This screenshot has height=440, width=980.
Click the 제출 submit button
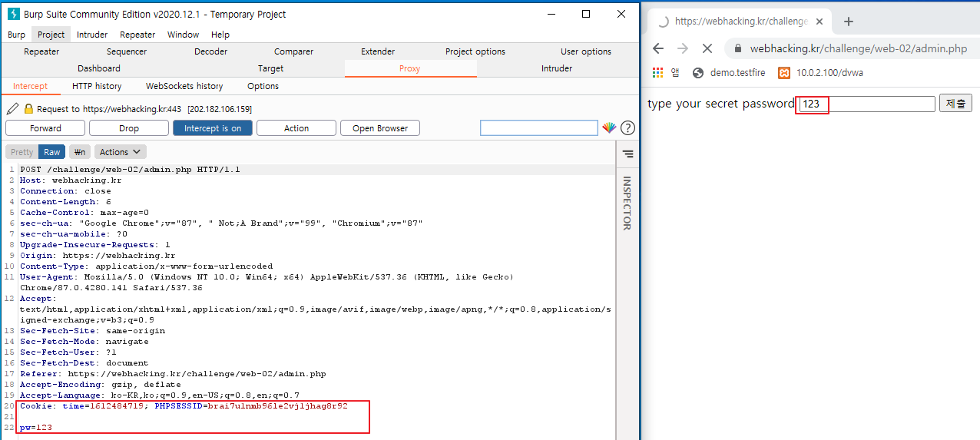pos(955,104)
